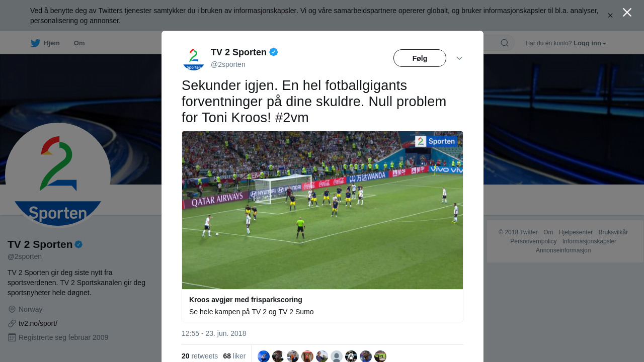The height and width of the screenshot is (362, 644).
Task: Open Personvernpolicy footer link
Action: pos(533,241)
